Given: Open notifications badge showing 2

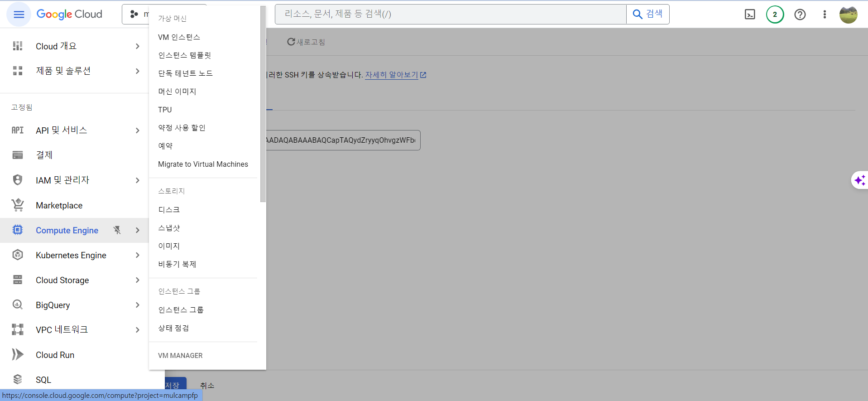Looking at the screenshot, I should point(775,14).
